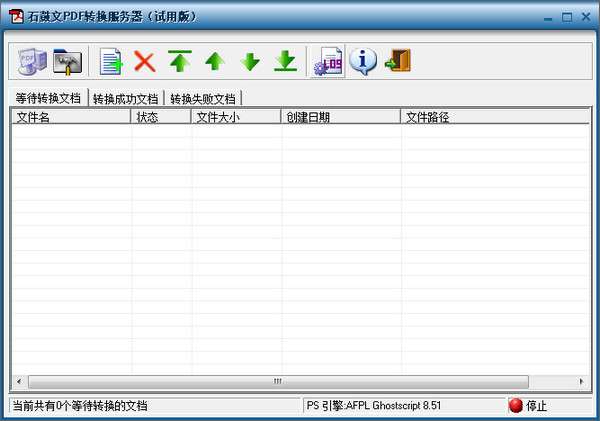Viewport: 600px width, 421px height.
Task: Sort by 创建日期 column header
Action: tap(341, 117)
